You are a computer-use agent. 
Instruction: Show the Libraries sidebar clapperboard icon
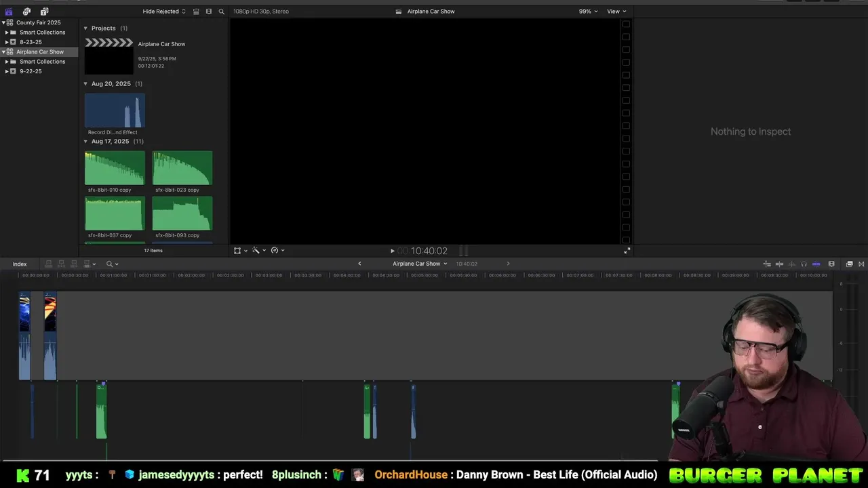9,12
